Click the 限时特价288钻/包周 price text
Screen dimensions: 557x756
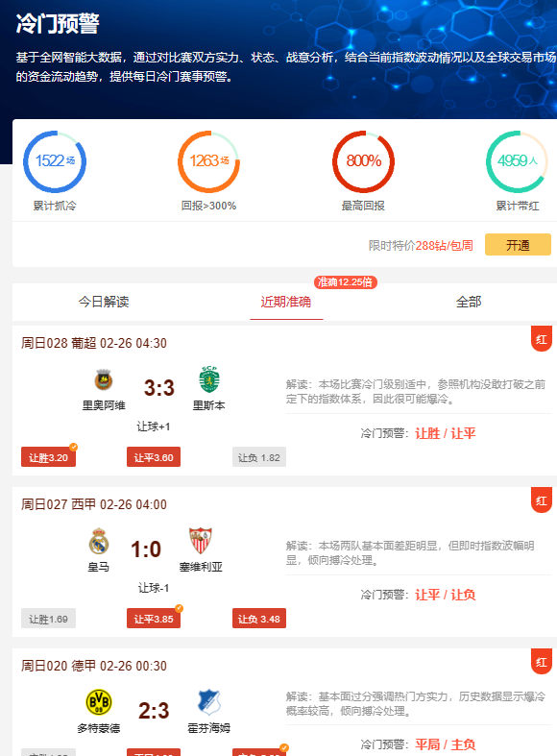(421, 245)
